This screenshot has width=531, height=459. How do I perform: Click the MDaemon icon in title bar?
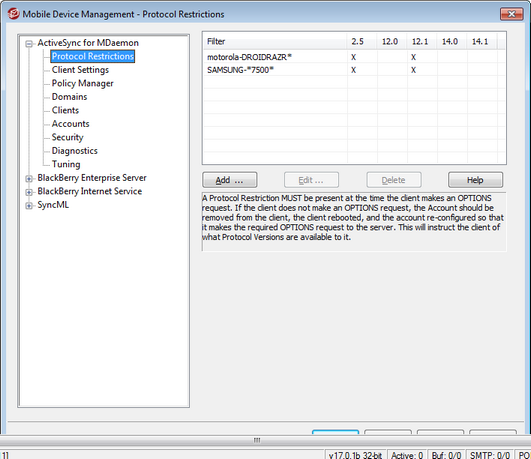pyautogui.click(x=13, y=14)
